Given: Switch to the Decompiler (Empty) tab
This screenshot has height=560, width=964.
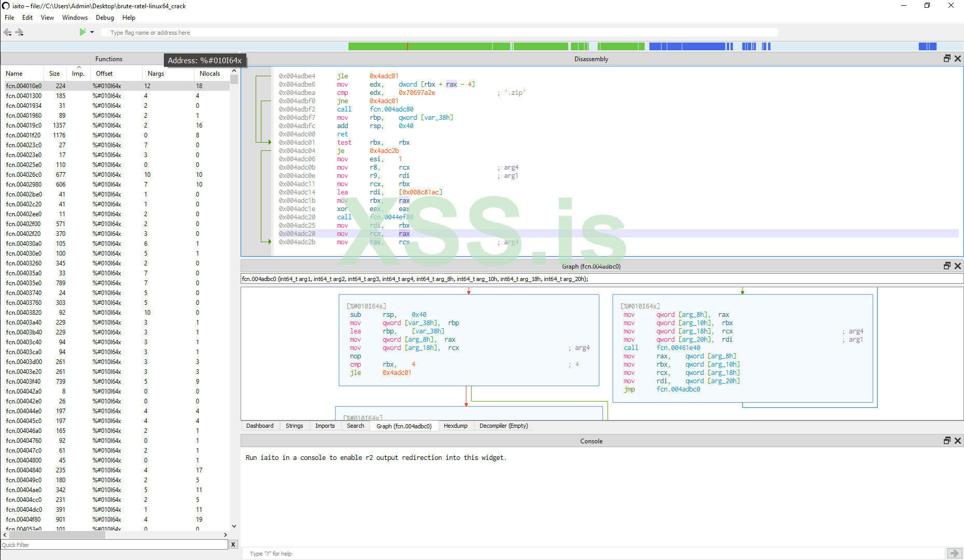Looking at the screenshot, I should point(504,426).
